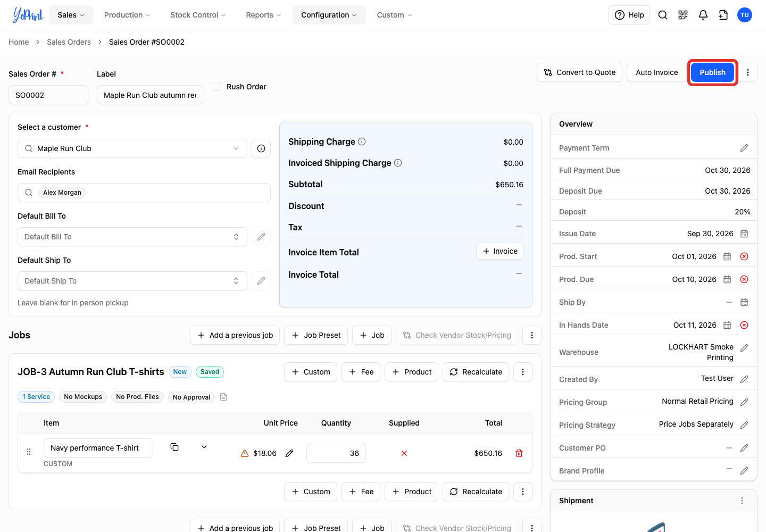Edit the Warehouse pencil icon
Image resolution: width=766 pixels, height=532 pixels.
tap(744, 348)
